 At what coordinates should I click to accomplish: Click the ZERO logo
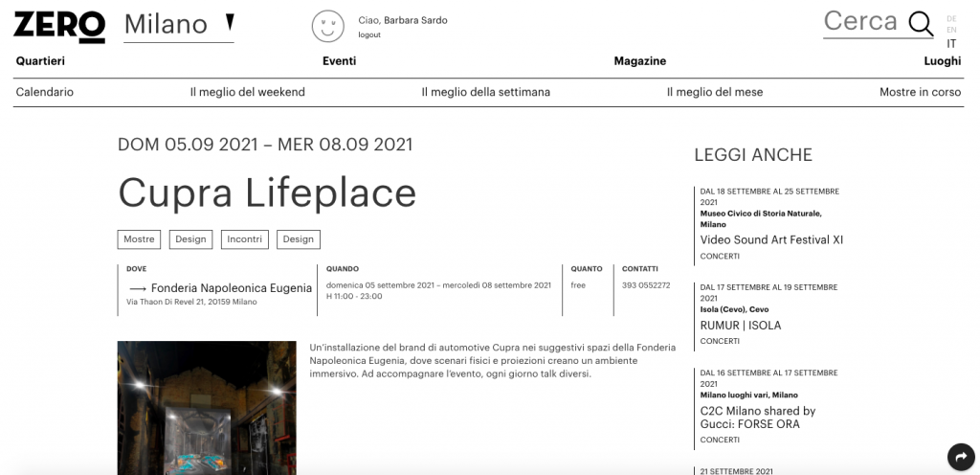point(59,27)
